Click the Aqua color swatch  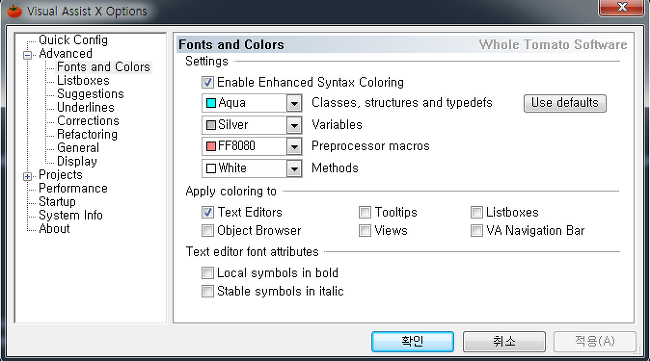[x=211, y=103]
